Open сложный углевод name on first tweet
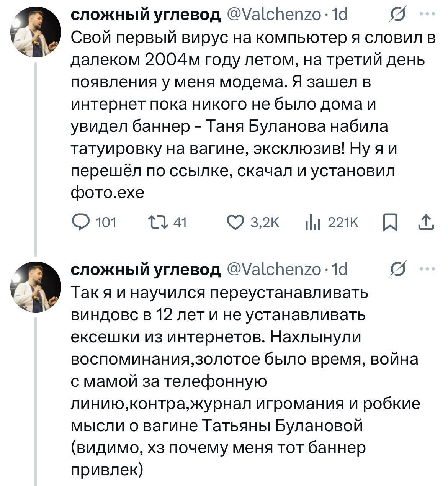Image resolution: width=448 pixels, height=486 pixels. [146, 15]
